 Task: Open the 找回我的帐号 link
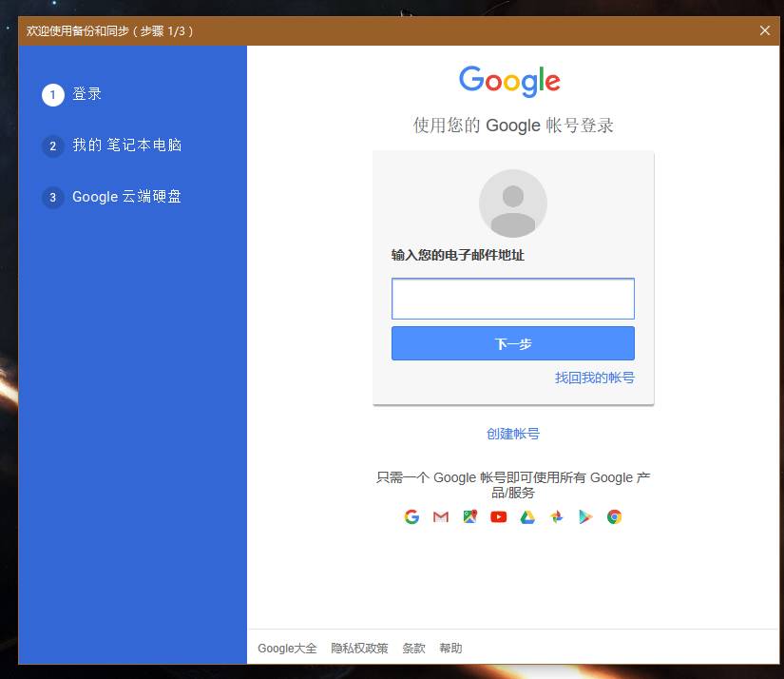(595, 378)
